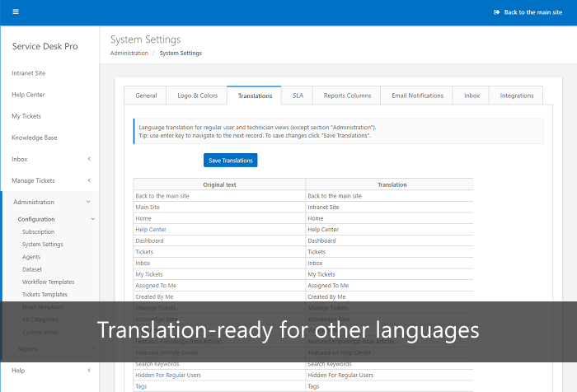Edit translation field for Created By Me
The height and width of the screenshot is (392, 577).
point(389,296)
